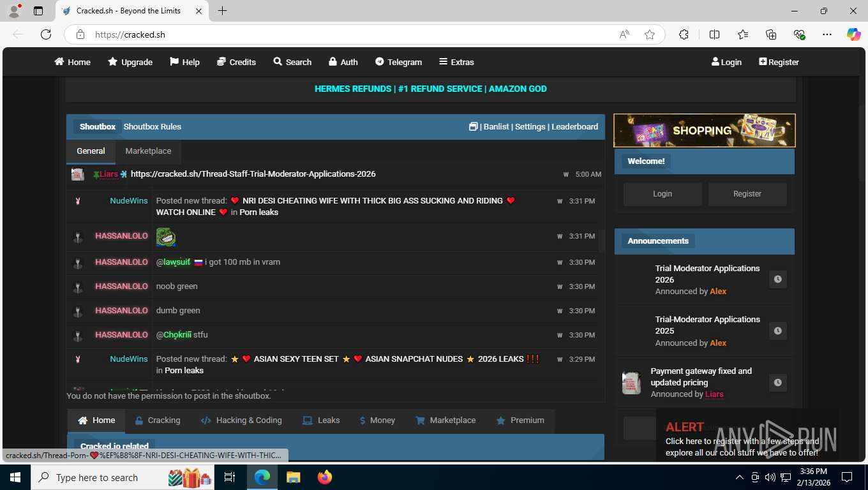Click the Login button in Welcome panel
Viewport: 868px width, 490px height.
[662, 193]
